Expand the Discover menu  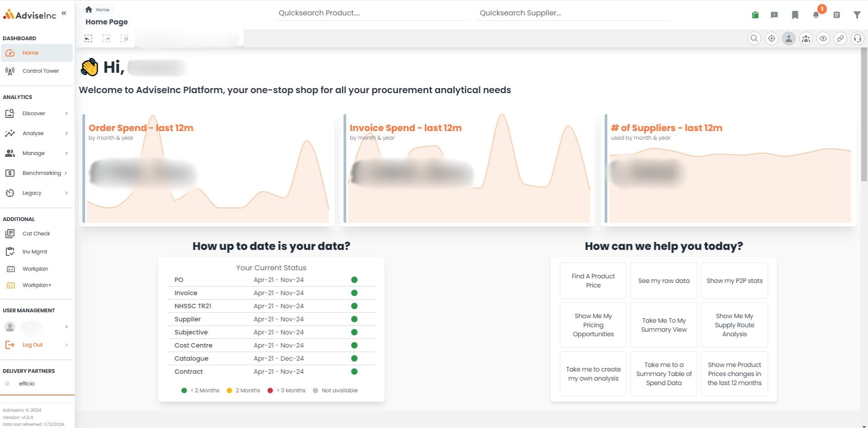37,113
